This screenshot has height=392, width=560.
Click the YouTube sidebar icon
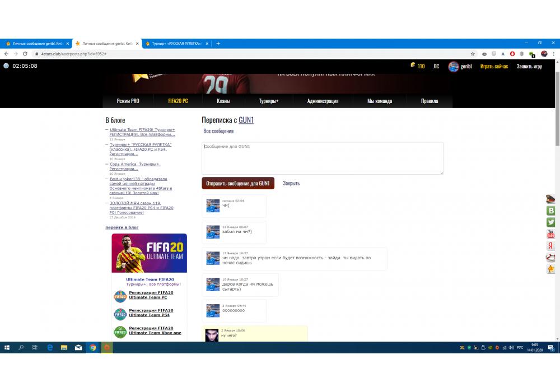551,234
